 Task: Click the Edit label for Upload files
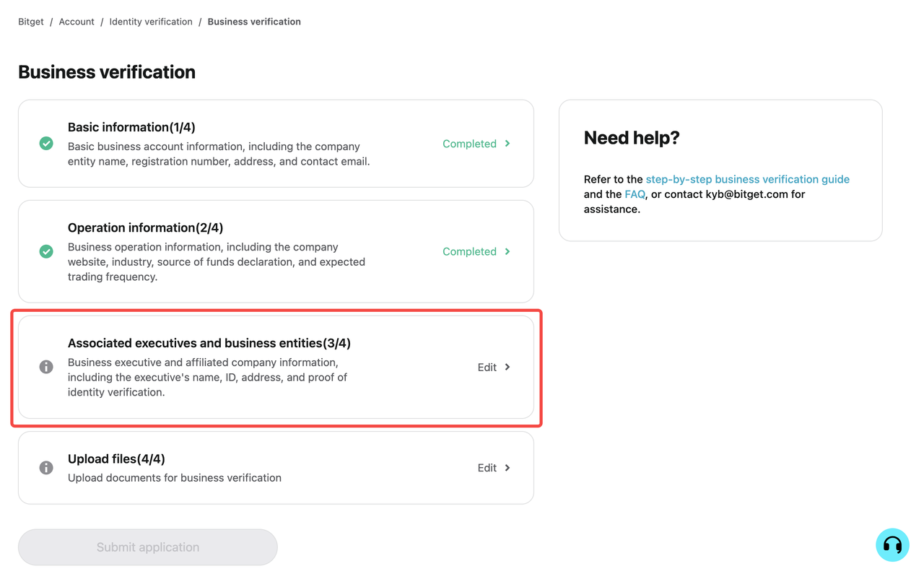(x=487, y=468)
